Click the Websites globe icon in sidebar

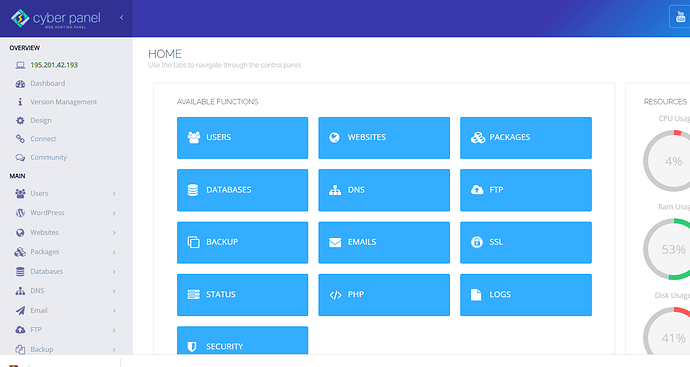20,232
